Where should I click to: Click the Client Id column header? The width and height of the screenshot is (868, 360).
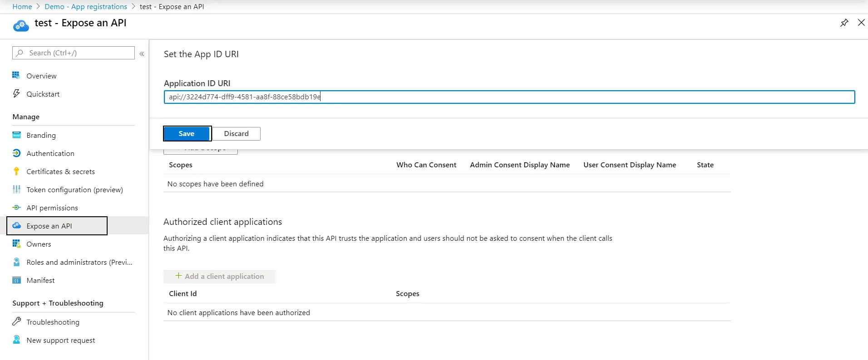[183, 293]
